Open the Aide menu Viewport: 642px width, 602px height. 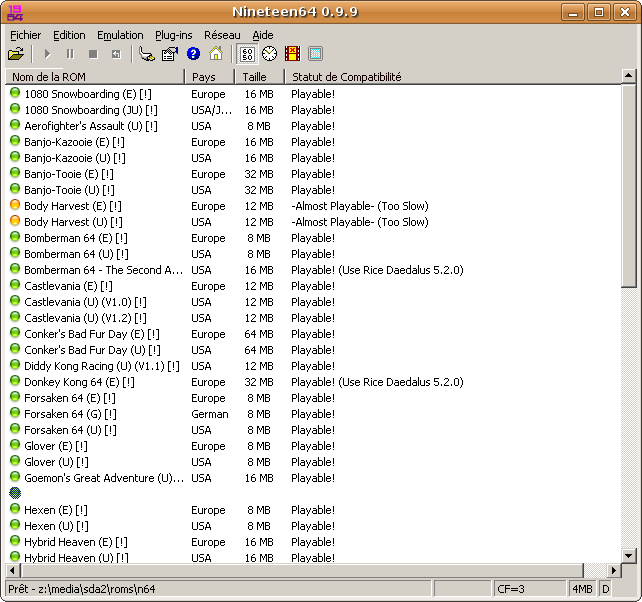click(262, 35)
